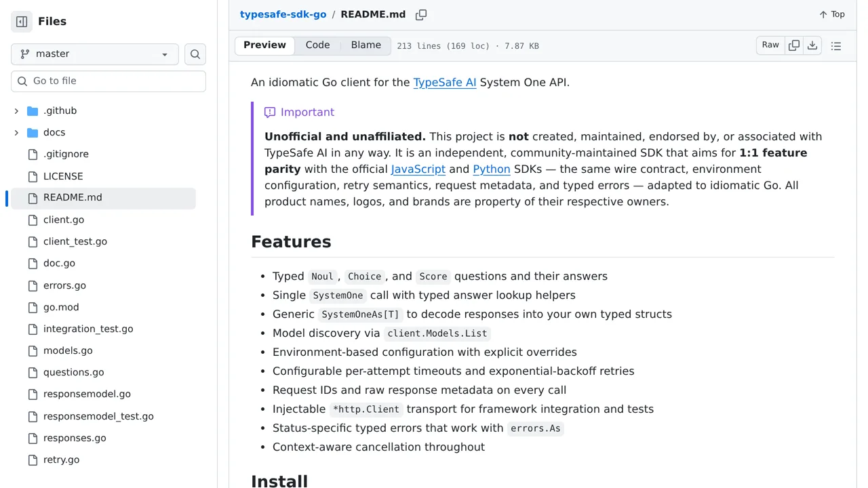Click the README.md file icon in tree
Image resolution: width=868 pixels, height=488 pixels.
[x=33, y=198]
